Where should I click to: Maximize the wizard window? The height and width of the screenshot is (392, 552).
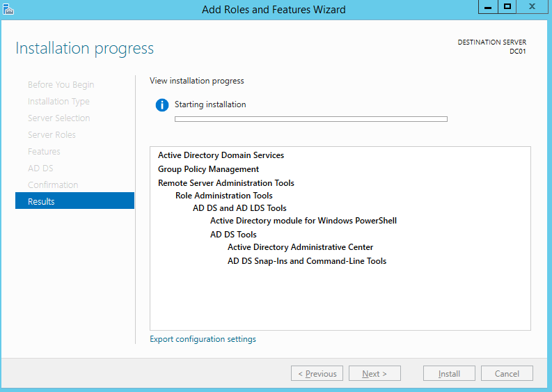[x=507, y=7]
